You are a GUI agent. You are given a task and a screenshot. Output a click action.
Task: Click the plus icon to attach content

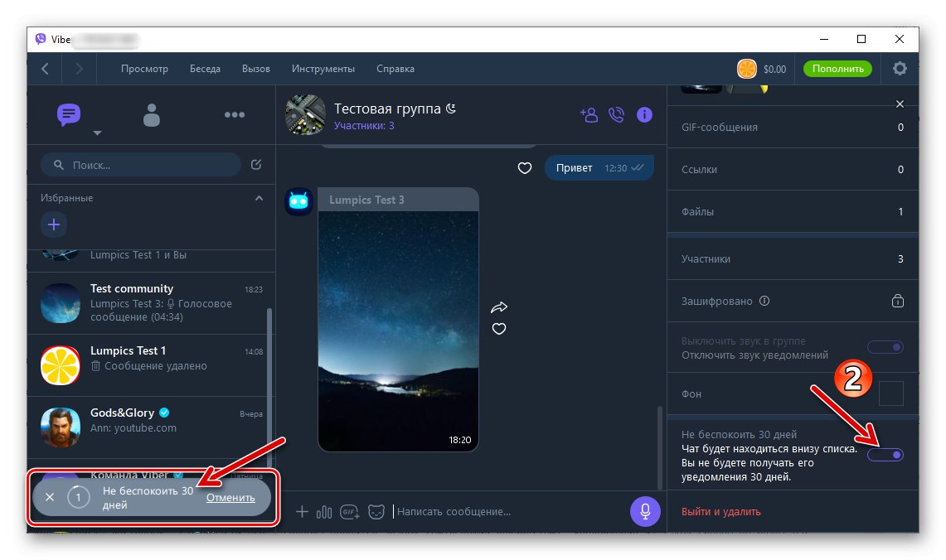point(302,511)
